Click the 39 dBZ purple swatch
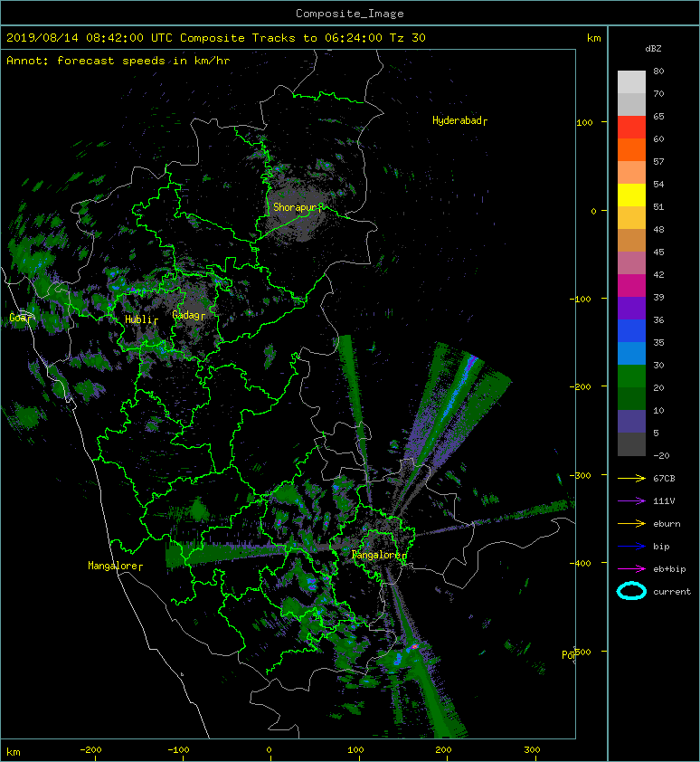The height and width of the screenshot is (762, 700). (x=631, y=308)
